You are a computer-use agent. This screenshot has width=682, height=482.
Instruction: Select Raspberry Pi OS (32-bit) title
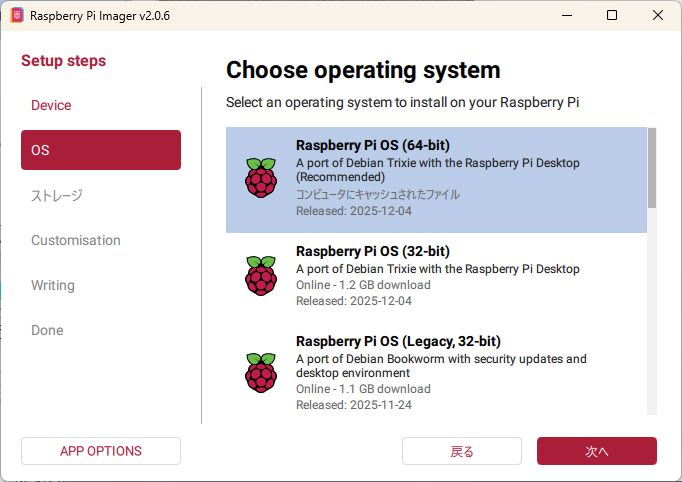click(x=373, y=251)
